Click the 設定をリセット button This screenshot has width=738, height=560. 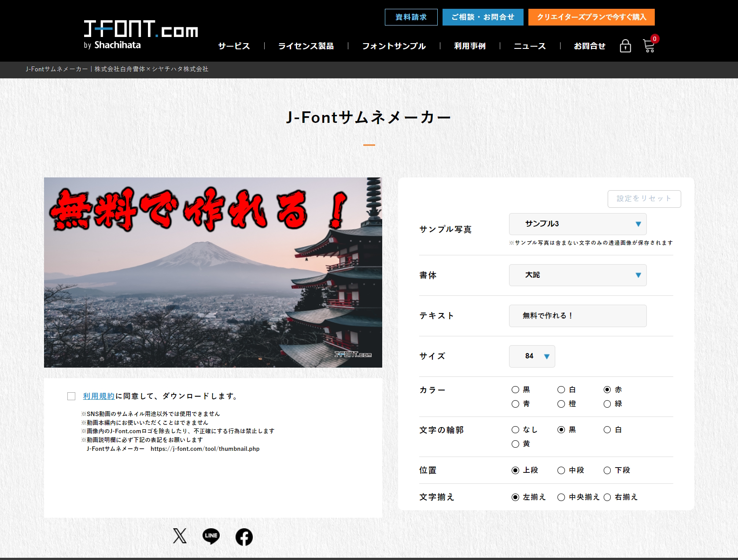[644, 199]
